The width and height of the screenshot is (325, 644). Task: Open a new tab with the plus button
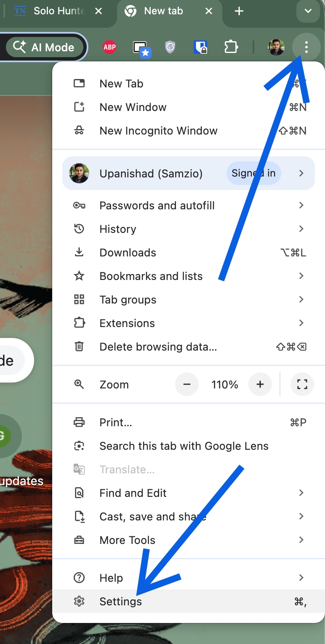point(238,11)
